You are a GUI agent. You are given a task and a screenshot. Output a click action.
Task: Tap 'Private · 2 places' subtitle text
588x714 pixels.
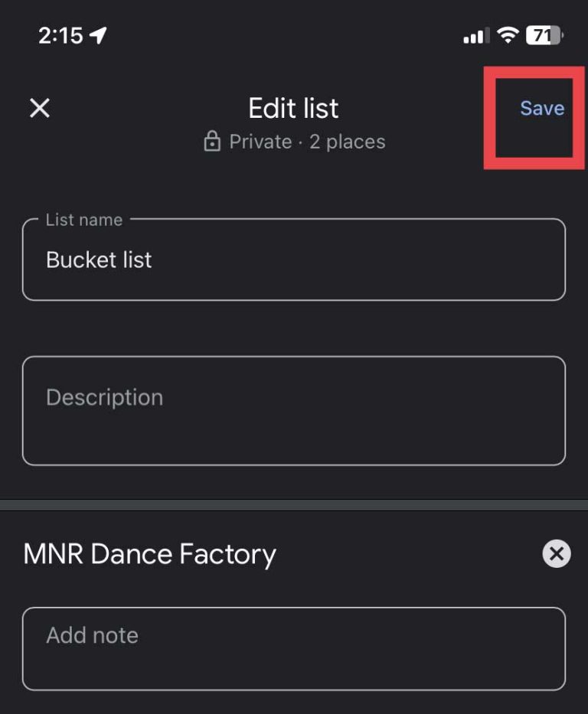pos(307,142)
